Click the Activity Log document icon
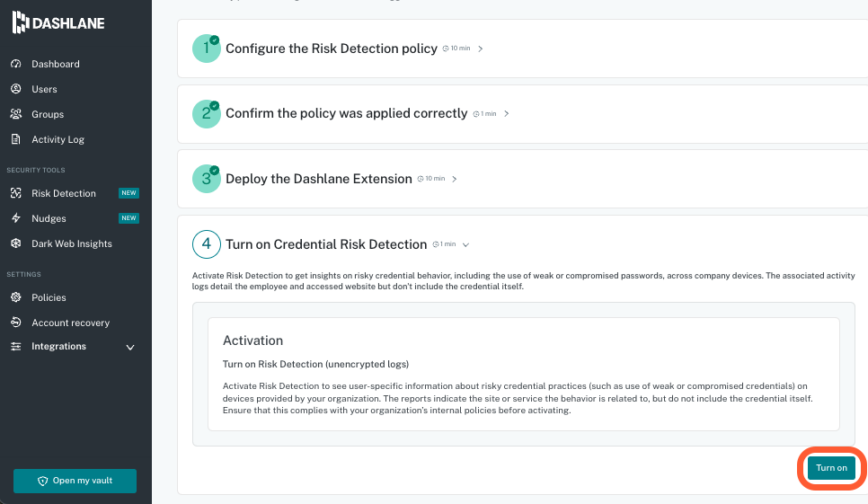The height and width of the screenshot is (504, 868). 15,139
